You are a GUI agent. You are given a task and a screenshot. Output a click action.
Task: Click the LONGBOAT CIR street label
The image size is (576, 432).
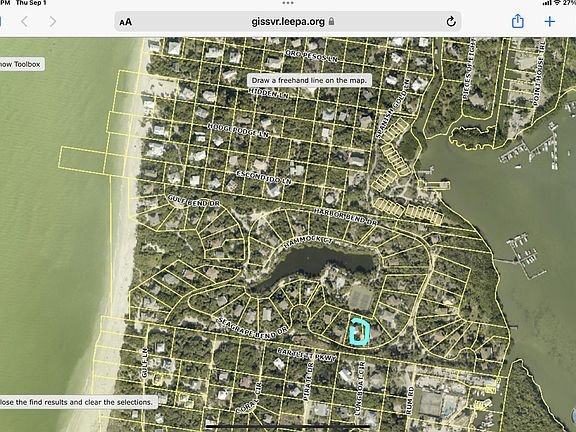click(360, 389)
